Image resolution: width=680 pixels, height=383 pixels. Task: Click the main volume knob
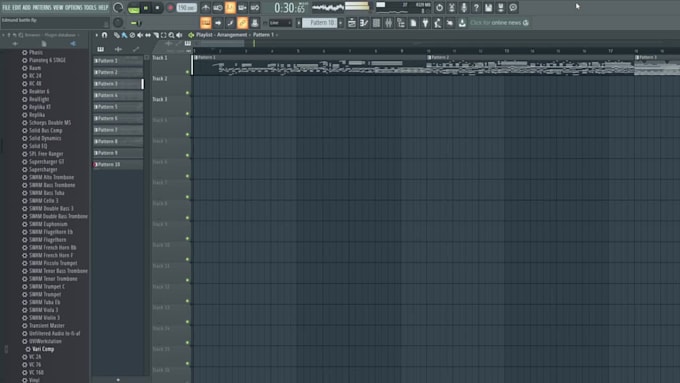pyautogui.click(x=118, y=8)
